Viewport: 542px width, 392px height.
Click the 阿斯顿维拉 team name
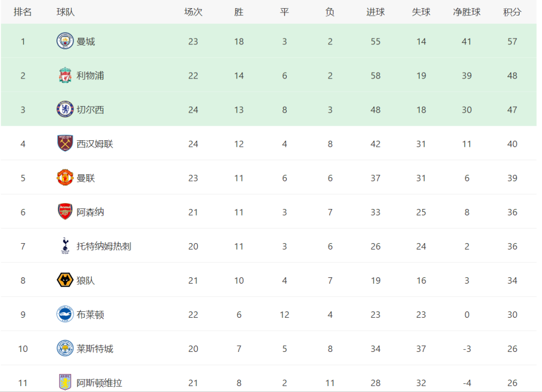click(x=99, y=383)
